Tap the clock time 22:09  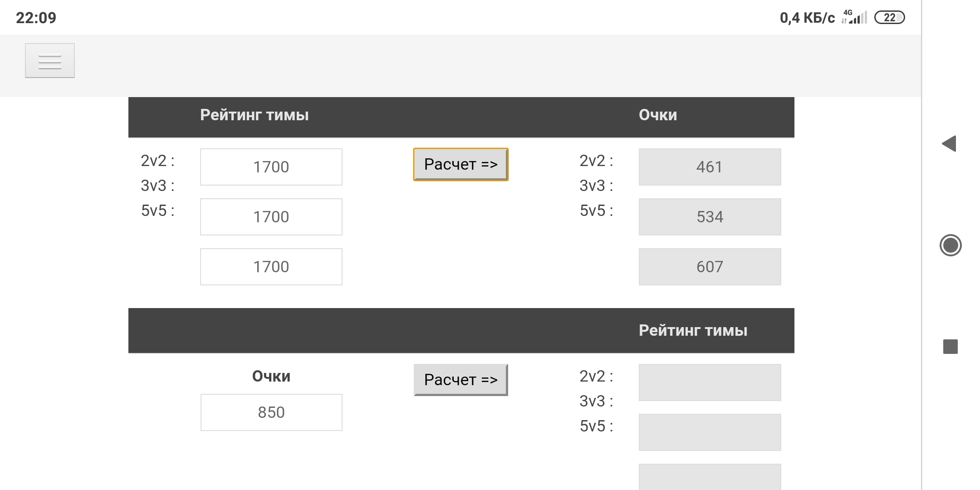tap(36, 18)
